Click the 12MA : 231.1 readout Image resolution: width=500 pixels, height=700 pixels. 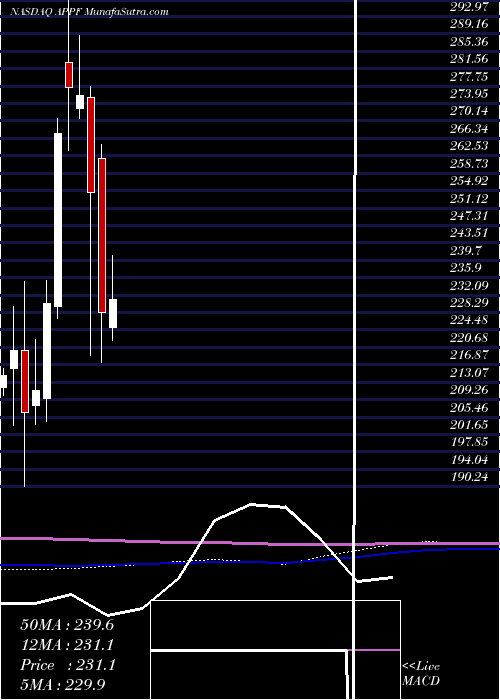point(67,645)
